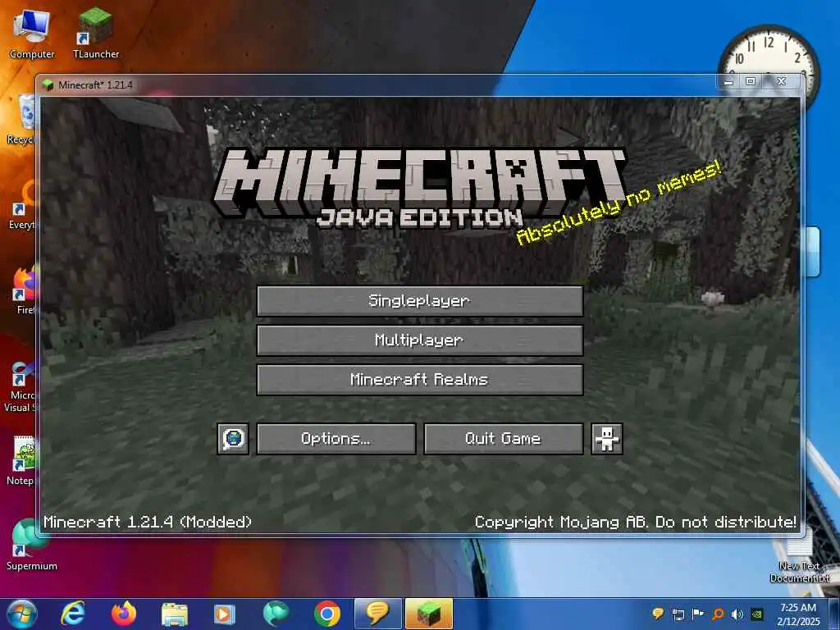Maximize the Minecraft window
The width and height of the screenshot is (840, 630).
pos(751,81)
